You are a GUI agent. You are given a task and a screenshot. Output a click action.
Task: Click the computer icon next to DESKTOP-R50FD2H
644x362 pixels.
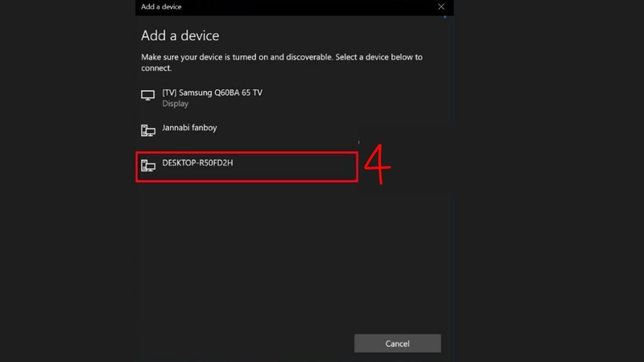(x=148, y=165)
